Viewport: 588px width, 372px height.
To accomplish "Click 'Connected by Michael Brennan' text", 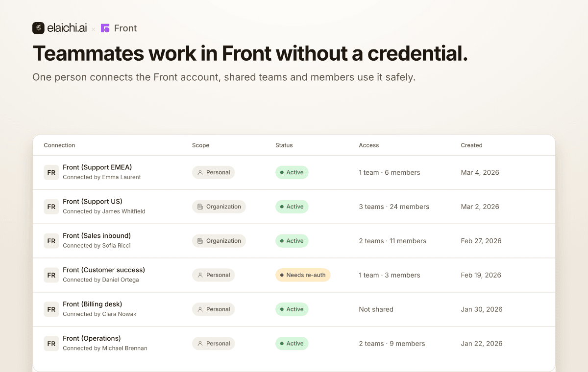I will 105,349.
